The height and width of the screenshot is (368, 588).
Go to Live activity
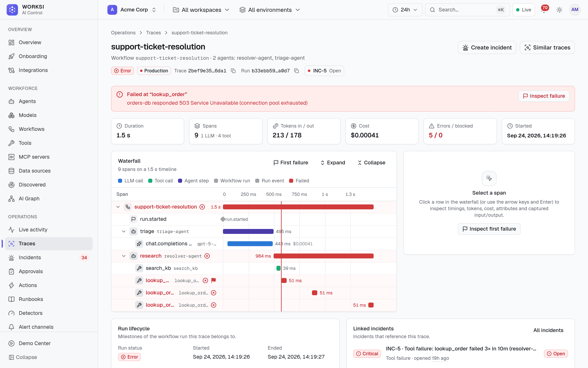(x=49, y=230)
